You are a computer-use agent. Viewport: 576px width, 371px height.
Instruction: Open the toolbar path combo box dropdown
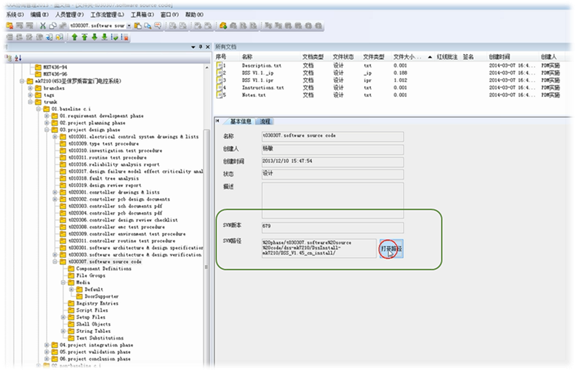[129, 26]
